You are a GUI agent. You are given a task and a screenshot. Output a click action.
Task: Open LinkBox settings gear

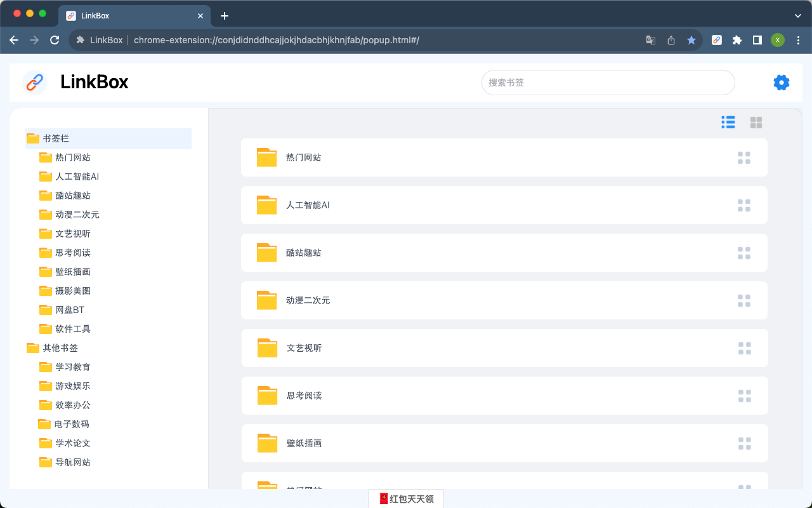(781, 83)
